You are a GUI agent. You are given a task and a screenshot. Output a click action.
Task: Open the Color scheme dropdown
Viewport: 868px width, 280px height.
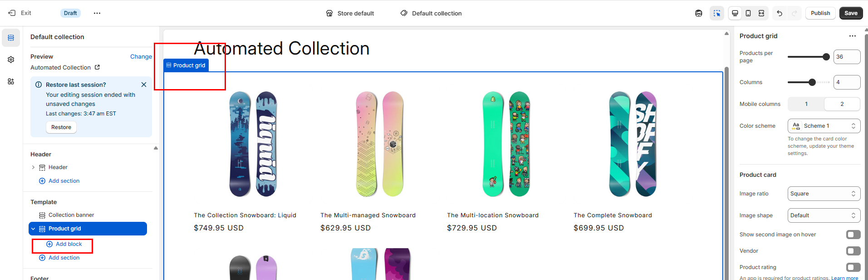tap(824, 126)
